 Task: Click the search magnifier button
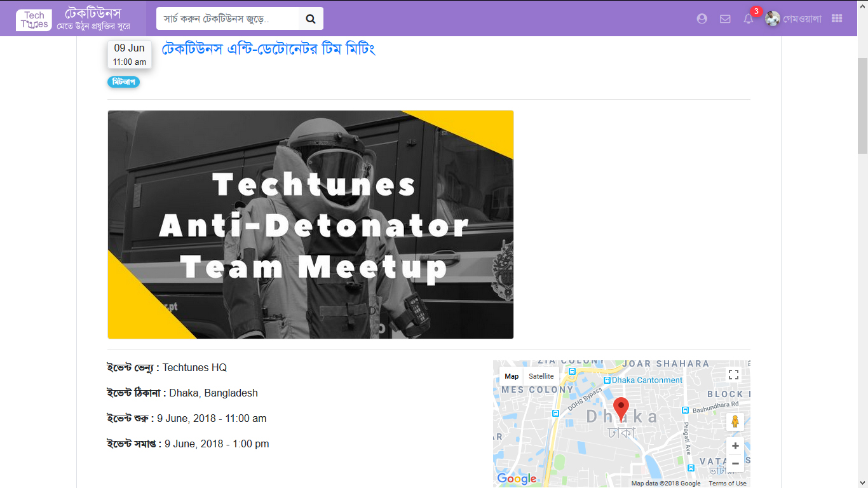click(x=311, y=19)
